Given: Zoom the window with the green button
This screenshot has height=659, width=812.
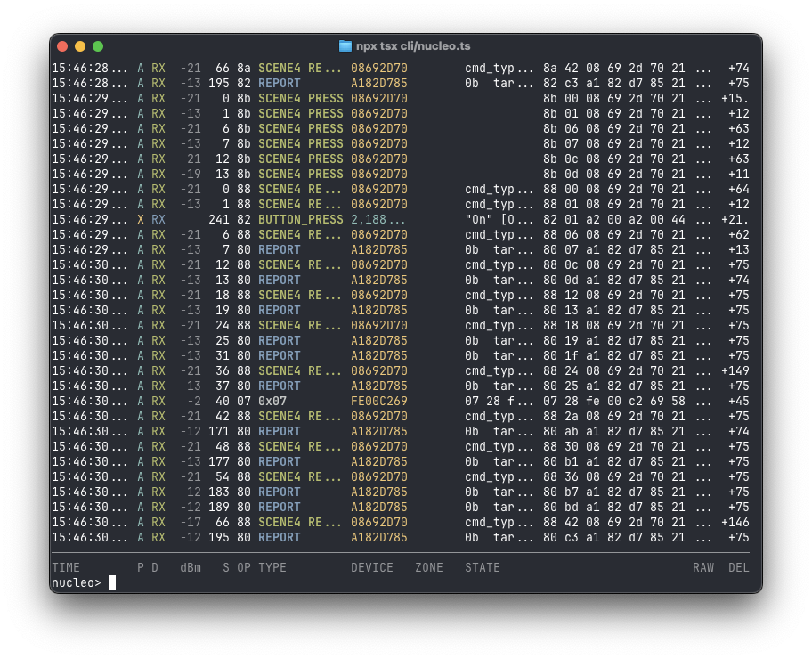Looking at the screenshot, I should (x=98, y=46).
